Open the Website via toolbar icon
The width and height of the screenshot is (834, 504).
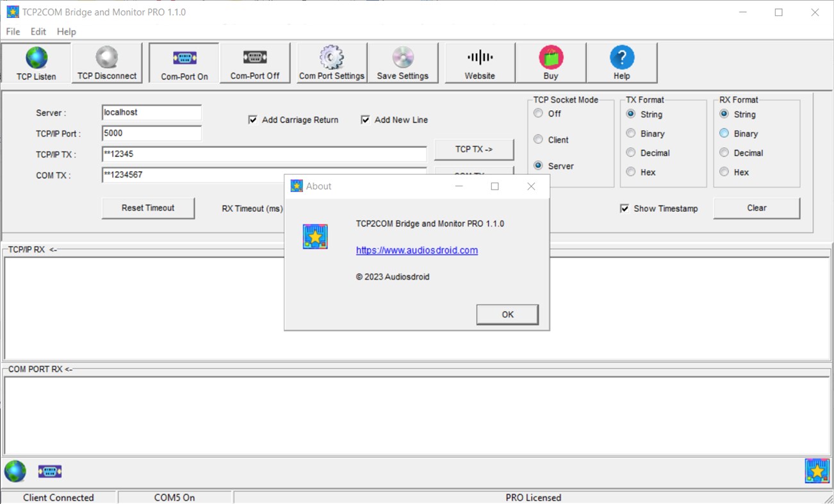click(x=479, y=58)
